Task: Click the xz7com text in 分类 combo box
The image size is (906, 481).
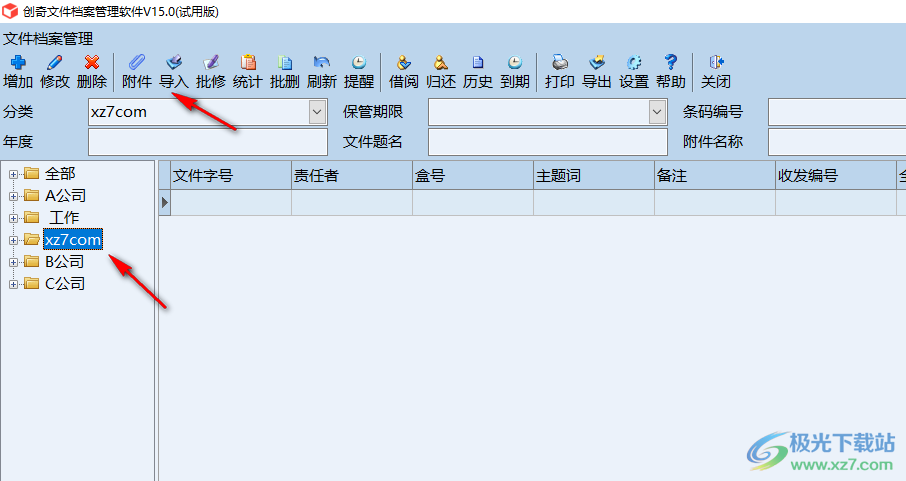Action: pyautogui.click(x=118, y=112)
